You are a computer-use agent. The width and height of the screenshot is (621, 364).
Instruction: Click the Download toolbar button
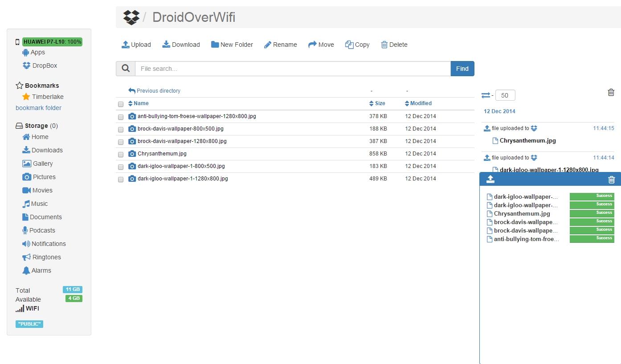click(x=181, y=45)
